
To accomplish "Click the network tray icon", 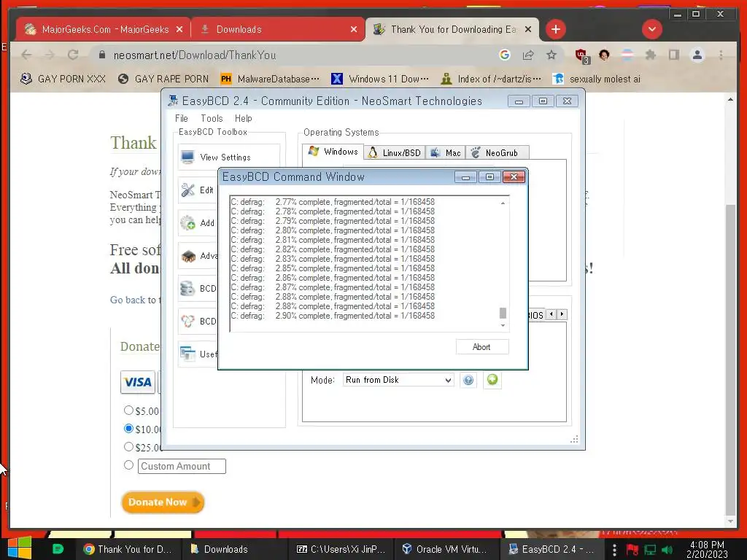I will click(x=650, y=550).
